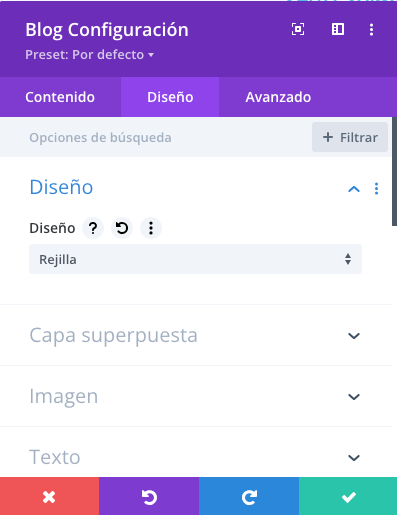This screenshot has height=515, width=397.
Task: Expand the Capa superpuesta section
Action: [x=196, y=335]
